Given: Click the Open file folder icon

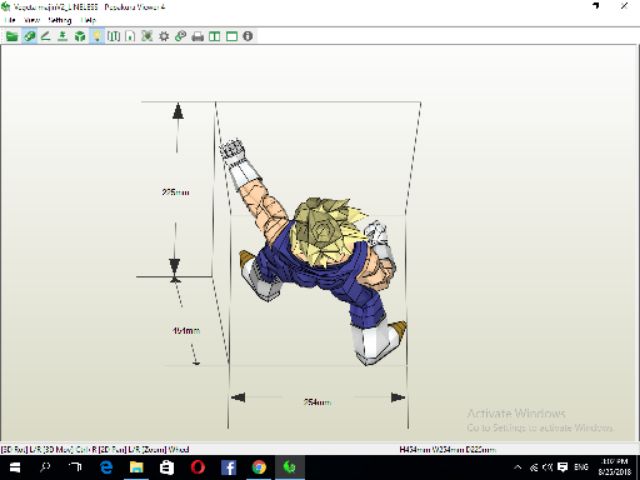Looking at the screenshot, I should [12, 36].
